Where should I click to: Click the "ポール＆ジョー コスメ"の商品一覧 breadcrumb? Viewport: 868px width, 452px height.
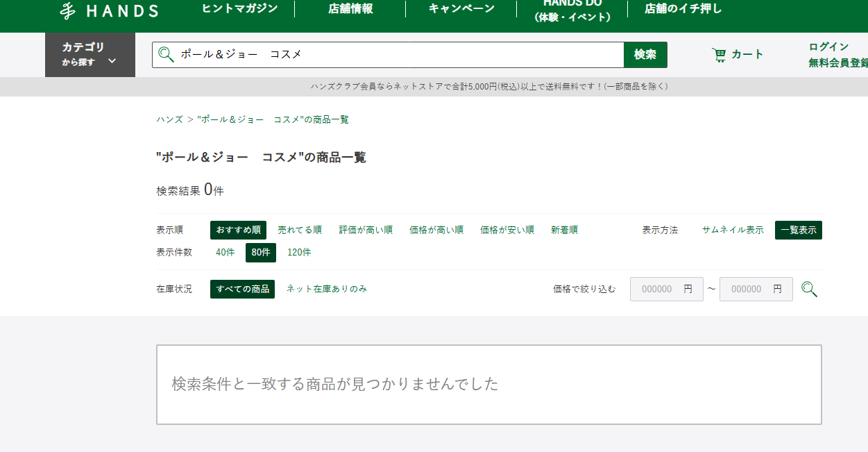coord(273,119)
